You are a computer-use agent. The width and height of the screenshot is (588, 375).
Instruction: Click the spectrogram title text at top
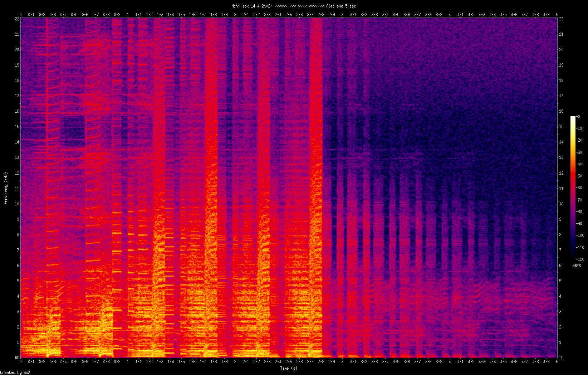coord(294,6)
